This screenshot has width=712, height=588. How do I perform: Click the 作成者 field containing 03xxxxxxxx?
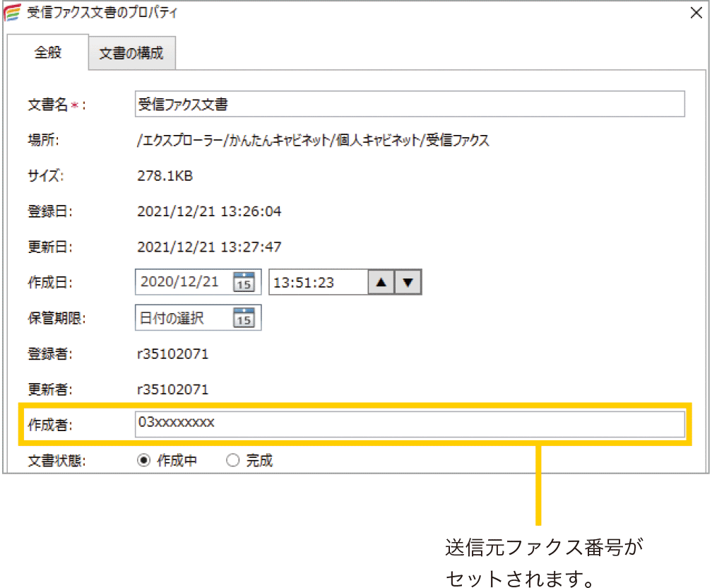pos(409,424)
